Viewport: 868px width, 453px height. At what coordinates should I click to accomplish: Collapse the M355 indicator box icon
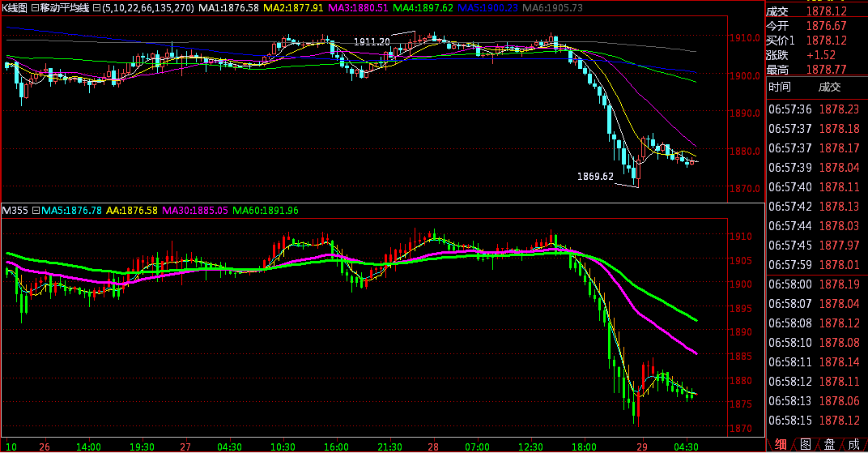coord(35,211)
